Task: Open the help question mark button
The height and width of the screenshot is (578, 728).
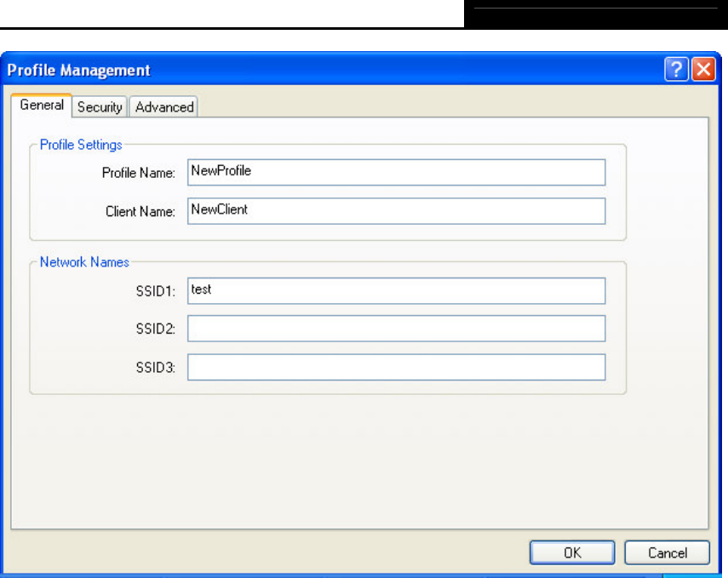Action: (x=676, y=70)
